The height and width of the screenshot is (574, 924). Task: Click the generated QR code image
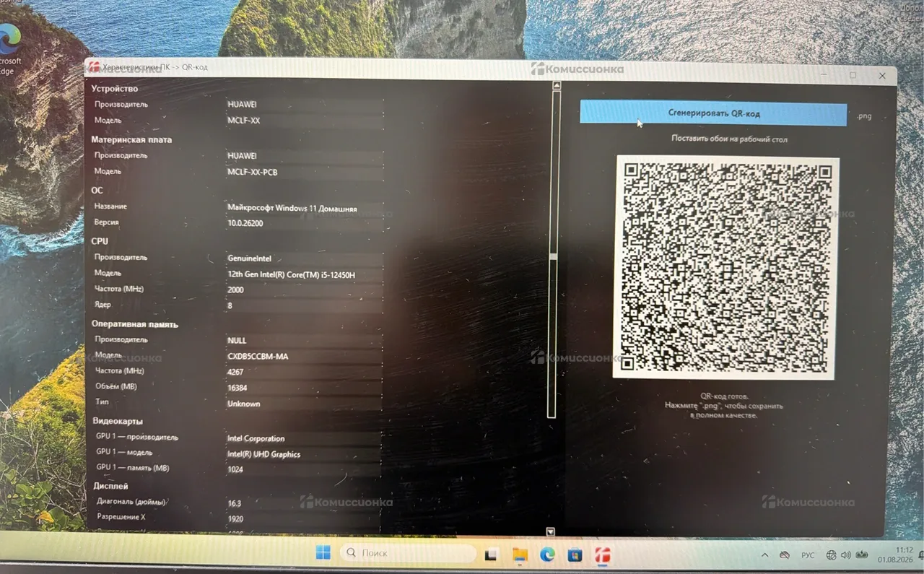tap(725, 267)
